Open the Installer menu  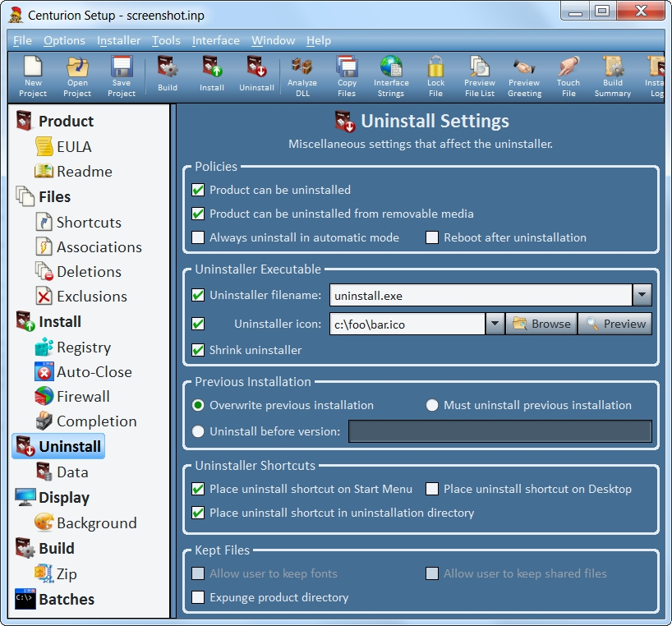(119, 40)
